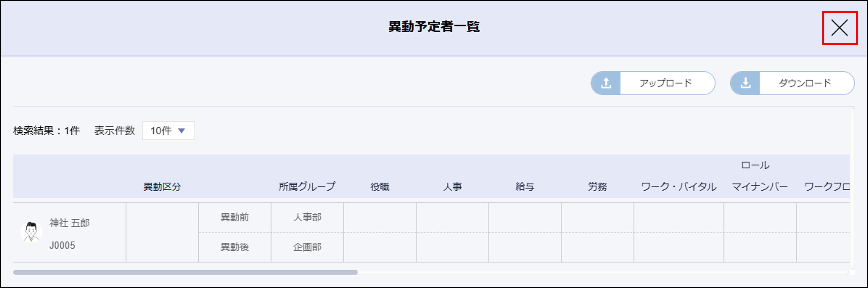Click the upload arrow icon
The width and height of the screenshot is (868, 288).
606,83
